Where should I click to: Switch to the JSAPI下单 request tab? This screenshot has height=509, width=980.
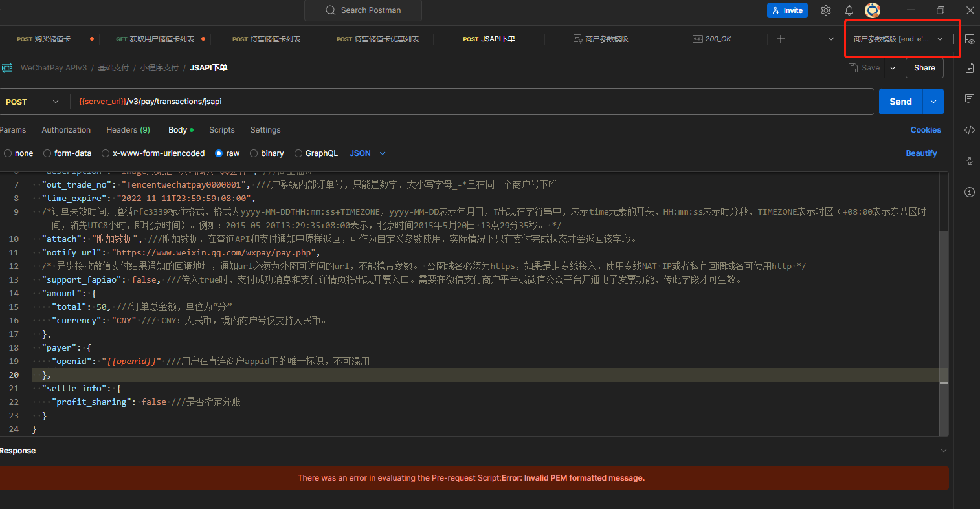(489, 39)
